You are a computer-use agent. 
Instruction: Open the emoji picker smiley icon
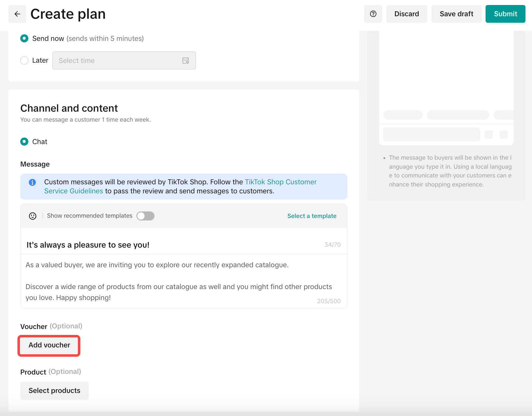click(x=33, y=216)
